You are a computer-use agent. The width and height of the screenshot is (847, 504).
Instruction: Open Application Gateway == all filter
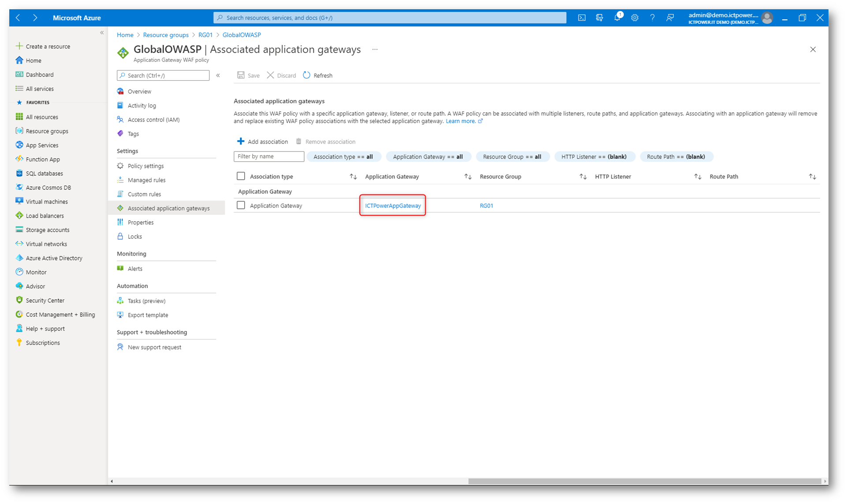pyautogui.click(x=428, y=156)
